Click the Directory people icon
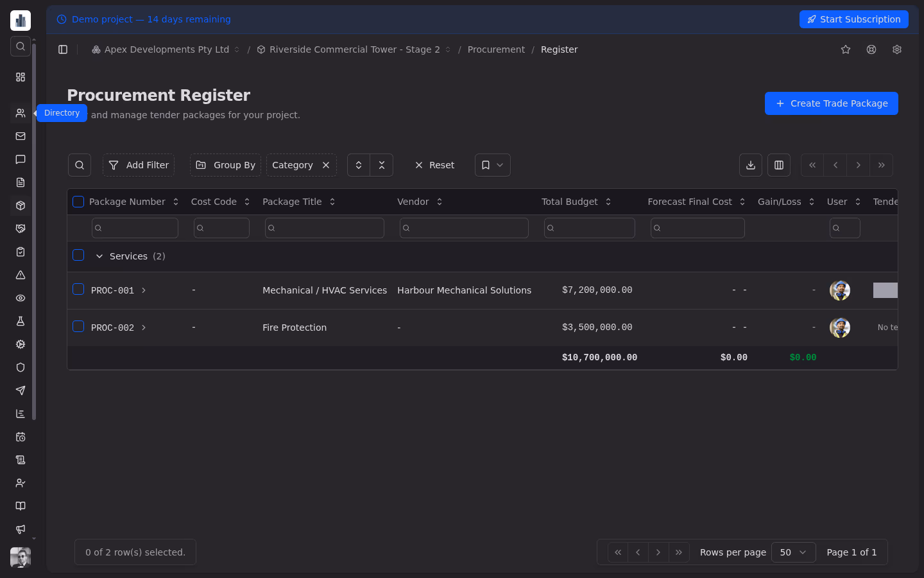The width and height of the screenshot is (924, 578). click(20, 113)
